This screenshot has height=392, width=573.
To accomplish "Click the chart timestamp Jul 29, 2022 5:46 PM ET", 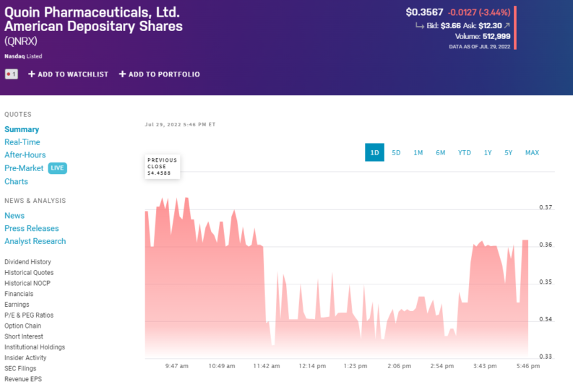I will (180, 124).
